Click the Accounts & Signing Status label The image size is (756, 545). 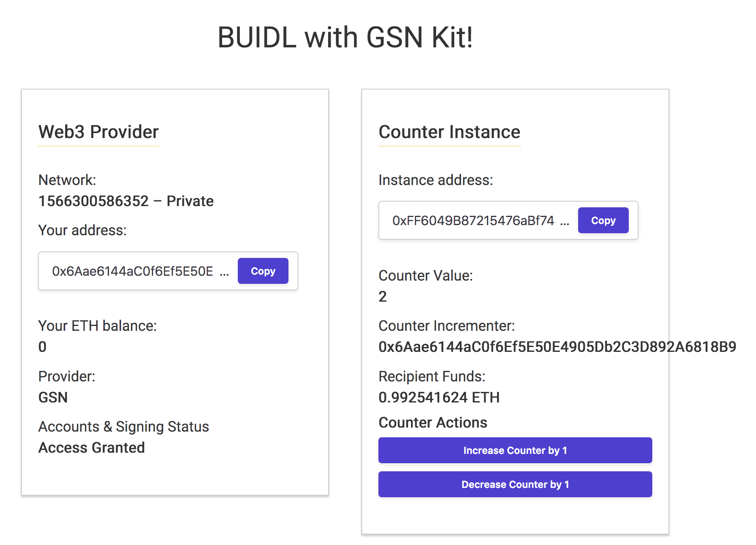coord(124,426)
